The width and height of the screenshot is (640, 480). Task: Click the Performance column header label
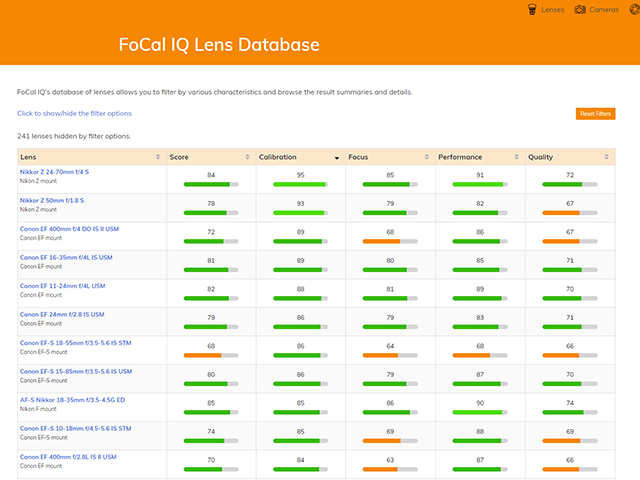click(460, 157)
